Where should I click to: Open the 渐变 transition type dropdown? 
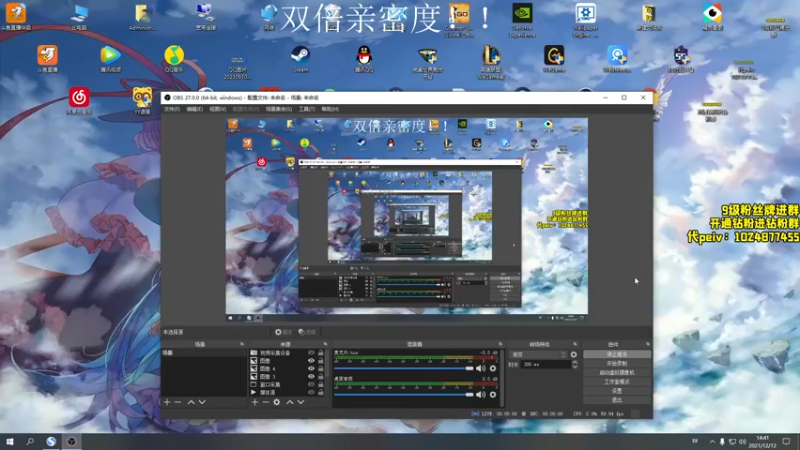pos(539,354)
